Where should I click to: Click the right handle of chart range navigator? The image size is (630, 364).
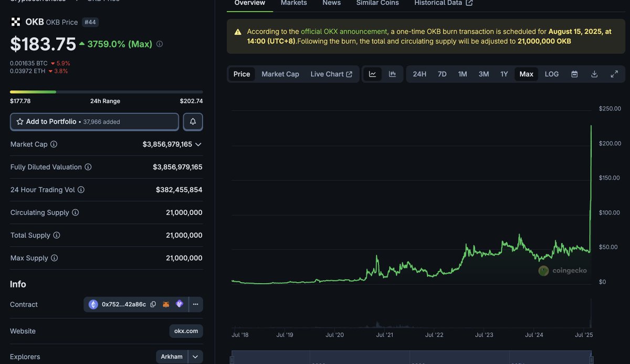(x=592, y=359)
